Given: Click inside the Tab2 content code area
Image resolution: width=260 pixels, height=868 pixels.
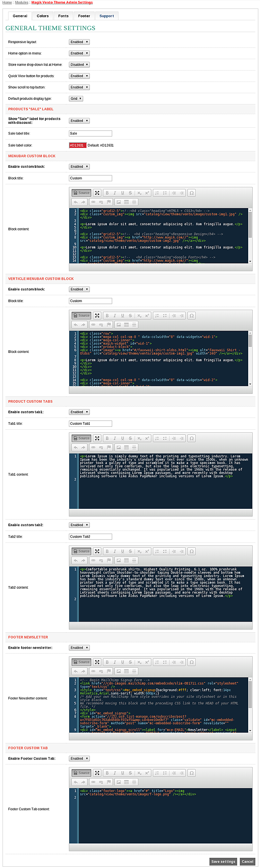Looking at the screenshot, I should 165,594.
